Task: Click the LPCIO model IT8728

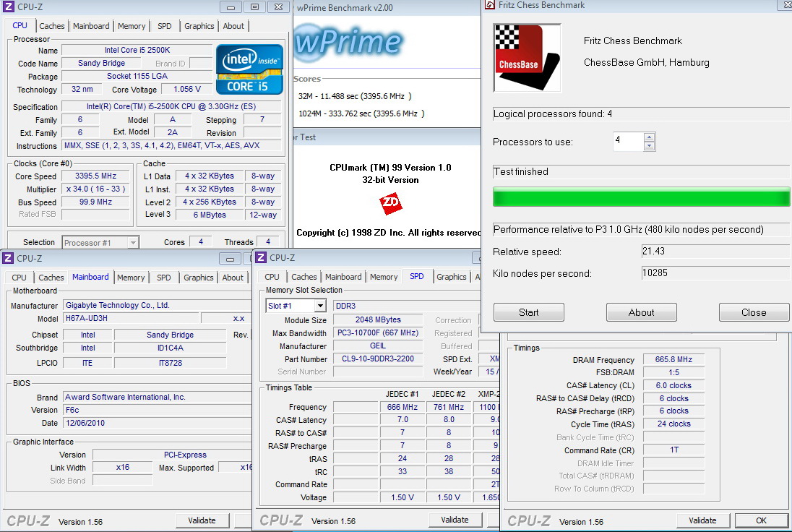Action: tap(171, 363)
